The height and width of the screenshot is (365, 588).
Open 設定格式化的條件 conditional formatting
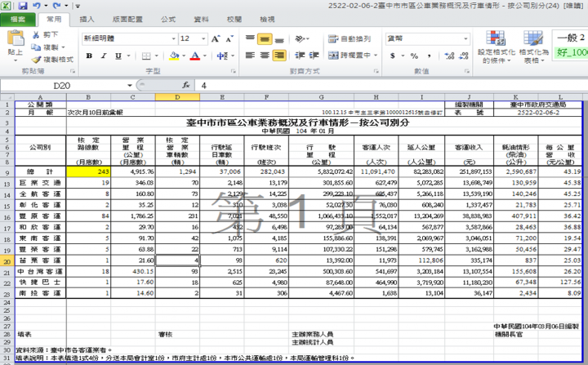(497, 47)
